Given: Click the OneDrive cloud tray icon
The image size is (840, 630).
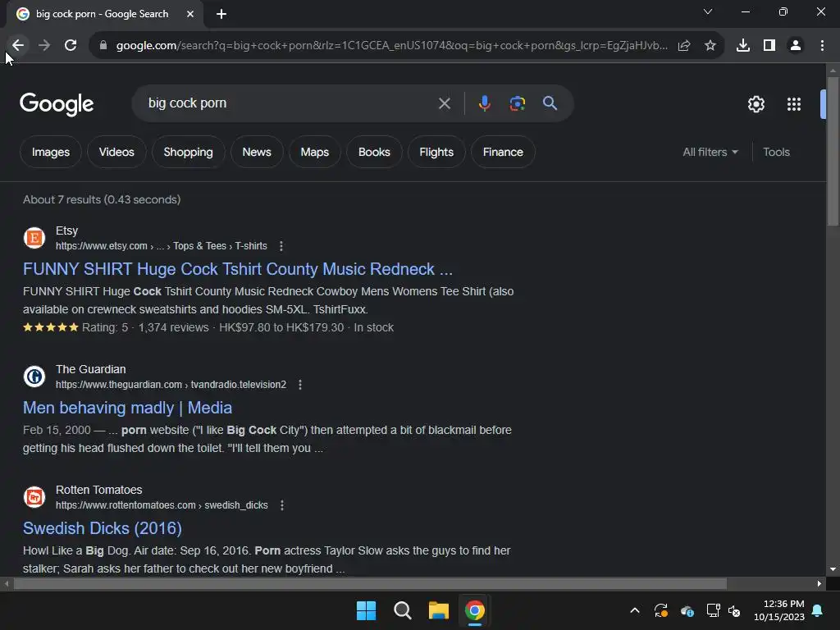Looking at the screenshot, I should [x=687, y=610].
